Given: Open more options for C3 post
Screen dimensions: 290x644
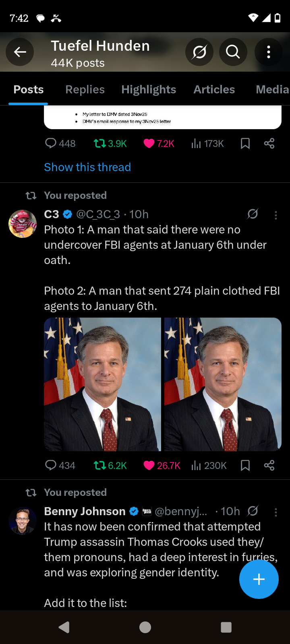Looking at the screenshot, I should [276, 215].
